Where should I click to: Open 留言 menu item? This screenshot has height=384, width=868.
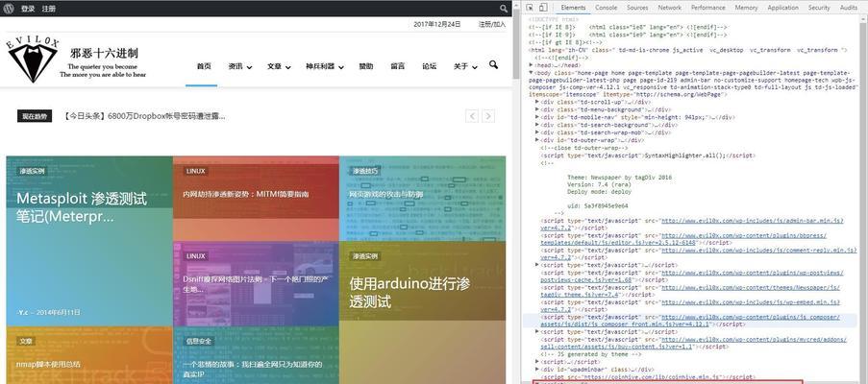397,65
